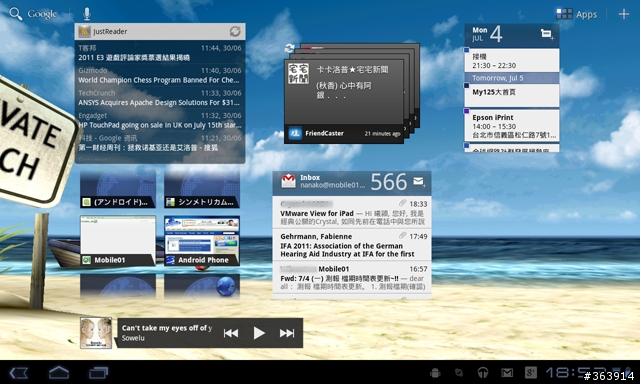Tap the Google search magnifier icon
The width and height of the screenshot is (640, 384).
click(x=16, y=14)
